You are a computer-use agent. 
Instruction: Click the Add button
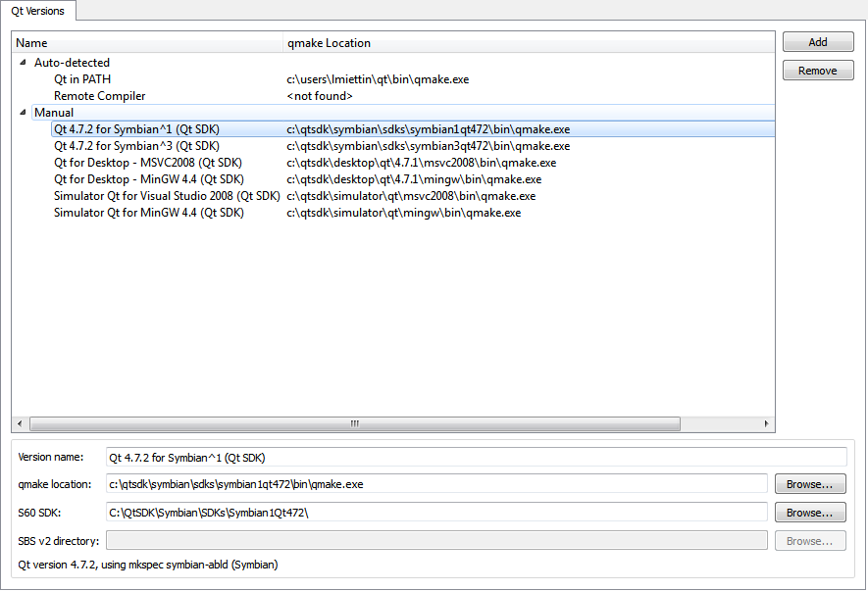tap(818, 42)
